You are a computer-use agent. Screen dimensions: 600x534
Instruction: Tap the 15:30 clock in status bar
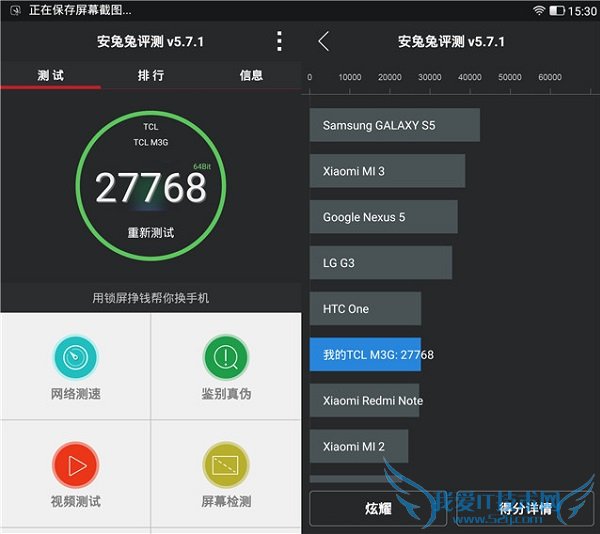[x=582, y=11]
